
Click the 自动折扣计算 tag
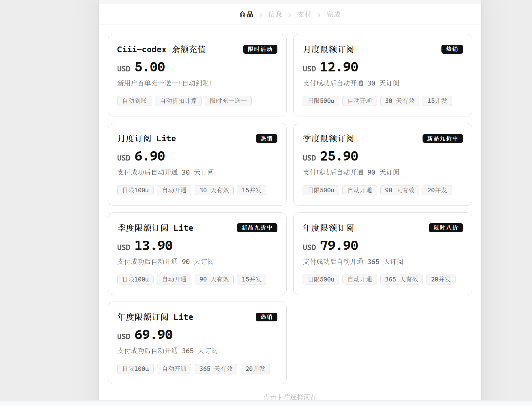click(178, 101)
